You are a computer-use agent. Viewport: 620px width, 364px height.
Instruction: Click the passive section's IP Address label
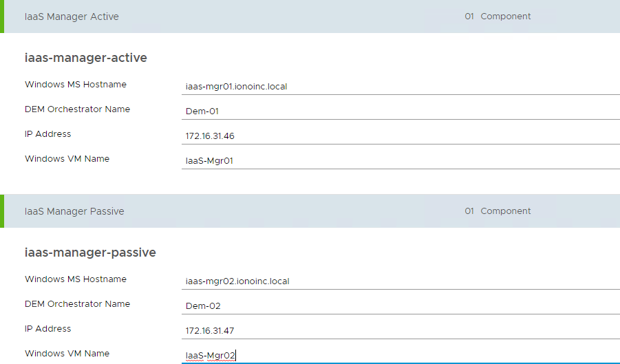tap(48, 329)
